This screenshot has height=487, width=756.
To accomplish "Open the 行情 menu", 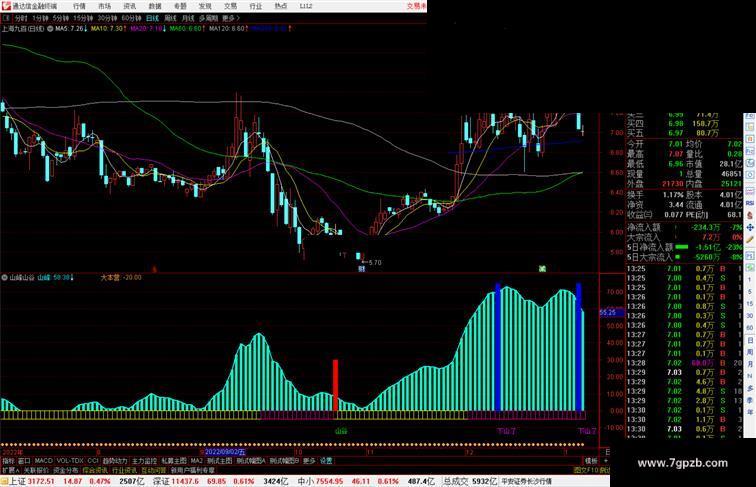I will coord(79,6).
